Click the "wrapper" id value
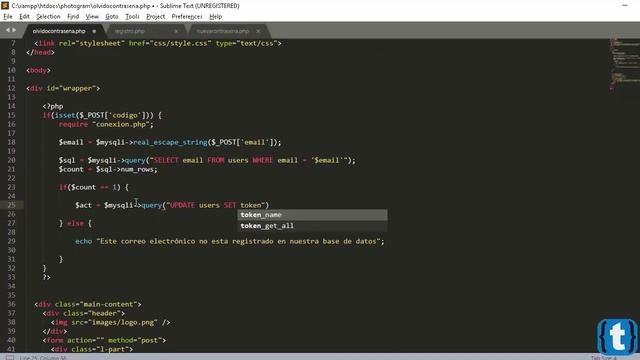 tap(78, 88)
